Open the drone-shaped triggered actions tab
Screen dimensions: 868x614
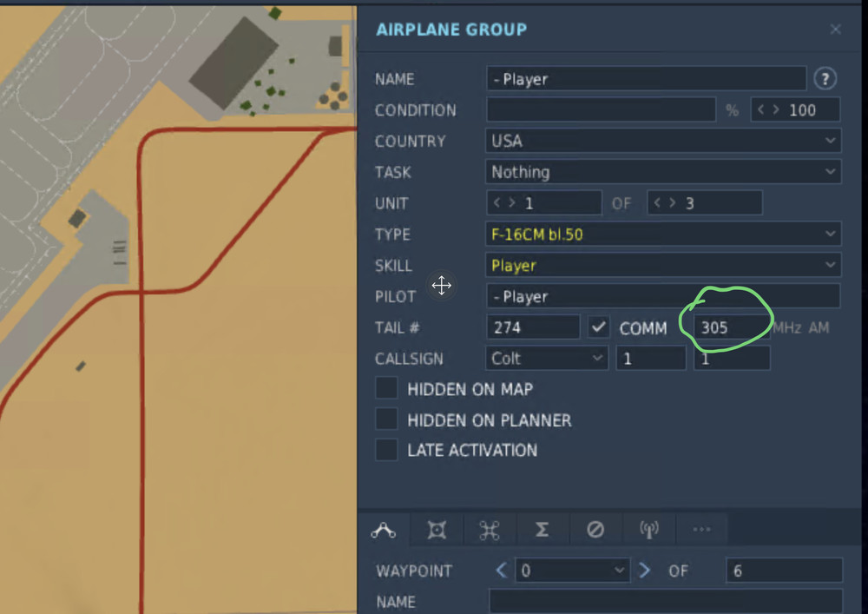pyautogui.click(x=490, y=530)
